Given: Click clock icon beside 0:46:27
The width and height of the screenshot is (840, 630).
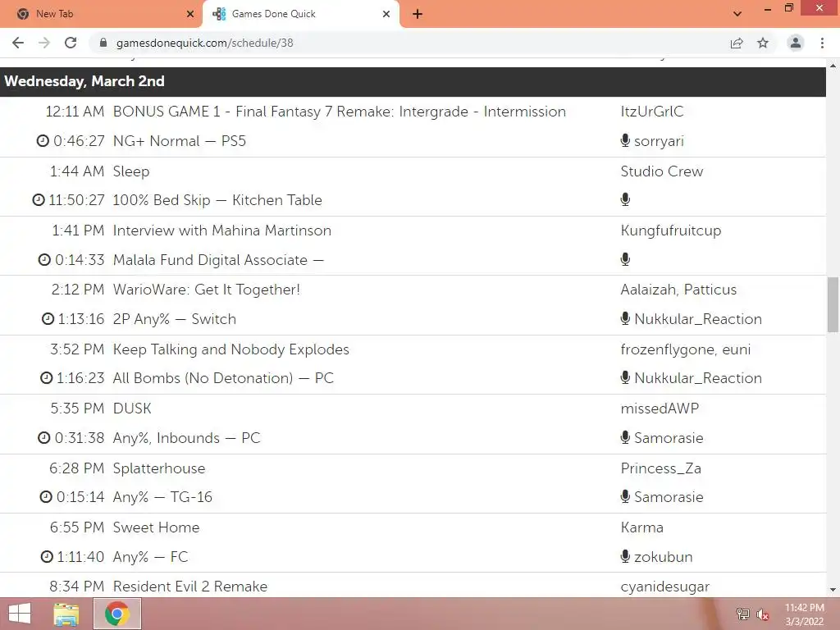Looking at the screenshot, I should (43, 141).
